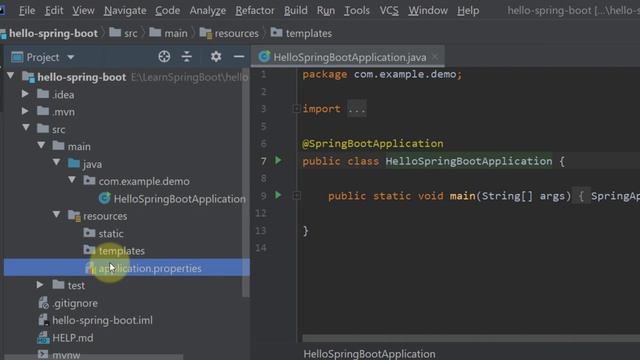Open Project panel settings gear

click(216, 56)
